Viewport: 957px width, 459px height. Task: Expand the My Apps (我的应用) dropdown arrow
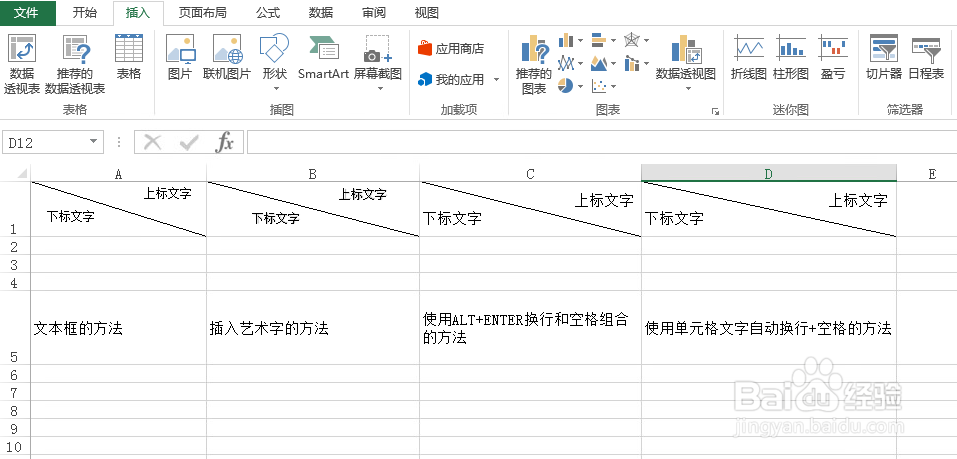click(496, 80)
